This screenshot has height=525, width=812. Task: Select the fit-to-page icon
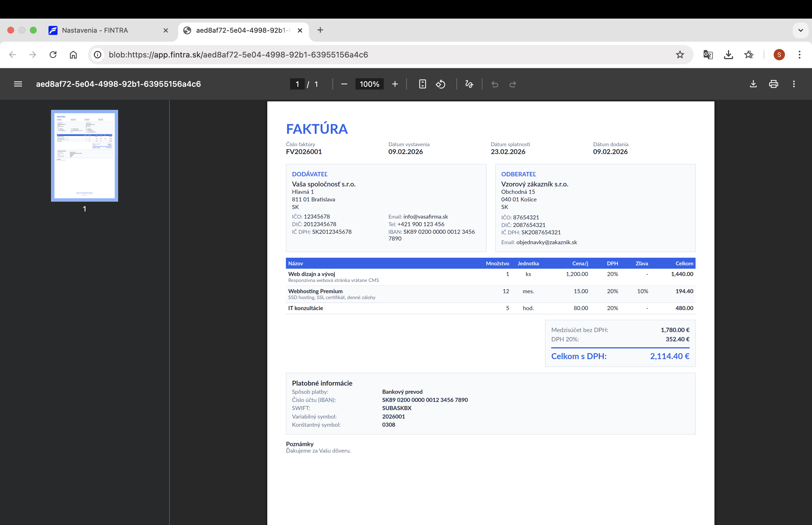(422, 84)
